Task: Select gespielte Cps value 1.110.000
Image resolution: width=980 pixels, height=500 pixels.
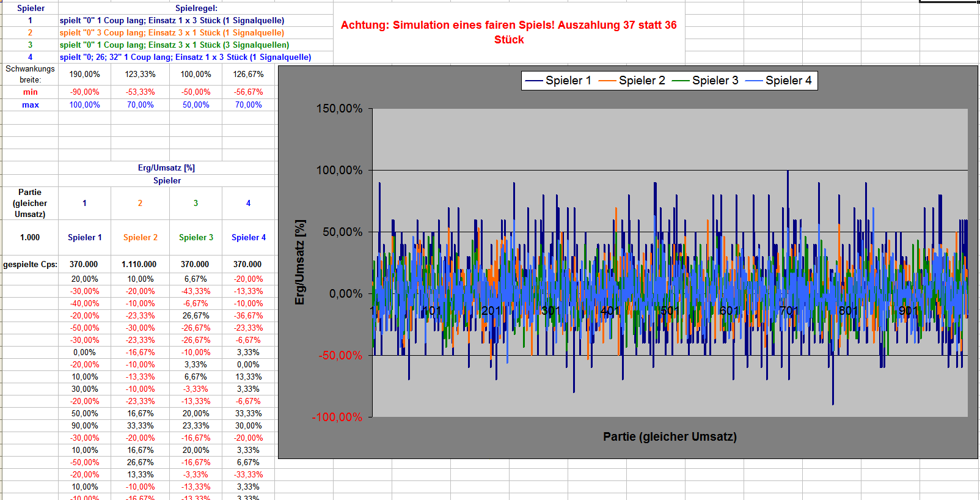Action: click(x=140, y=264)
